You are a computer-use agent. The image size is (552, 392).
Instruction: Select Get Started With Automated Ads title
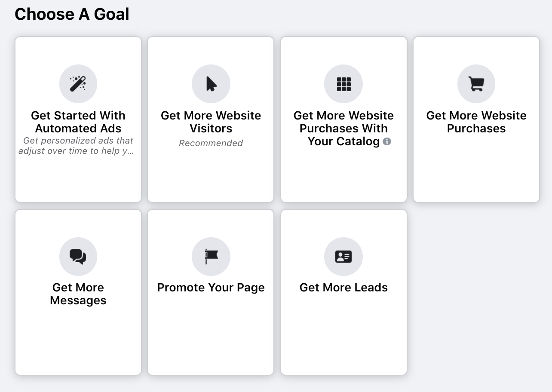pos(78,122)
